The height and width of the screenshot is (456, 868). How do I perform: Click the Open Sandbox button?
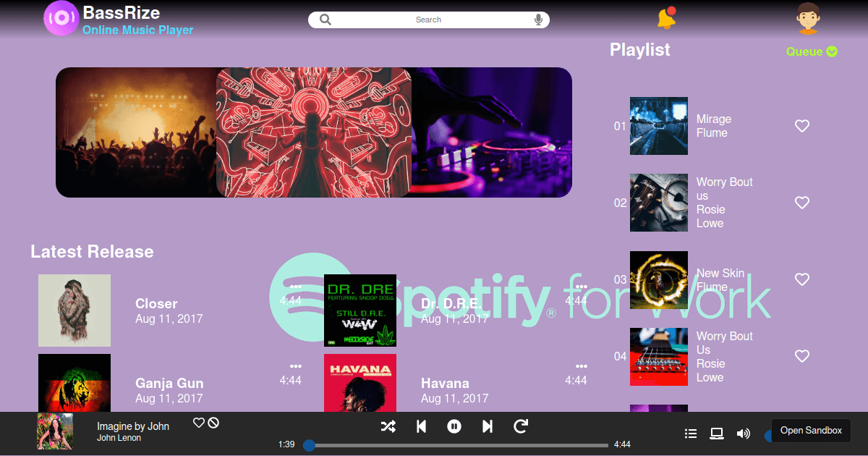(x=811, y=430)
